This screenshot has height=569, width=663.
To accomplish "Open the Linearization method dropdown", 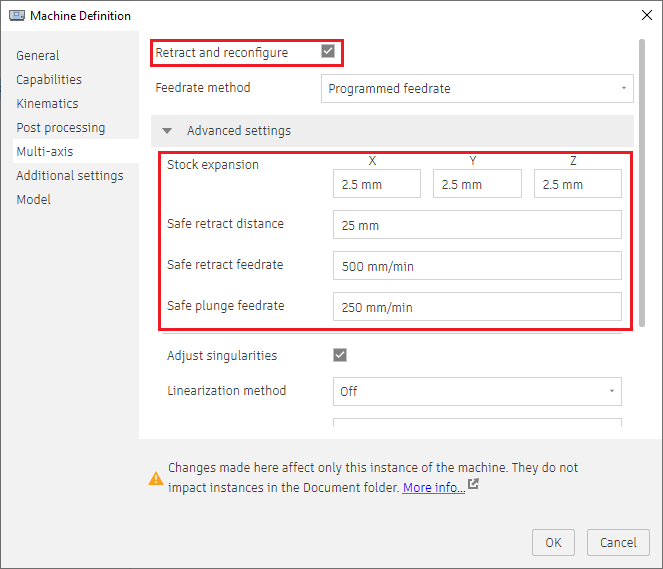I will [x=477, y=391].
